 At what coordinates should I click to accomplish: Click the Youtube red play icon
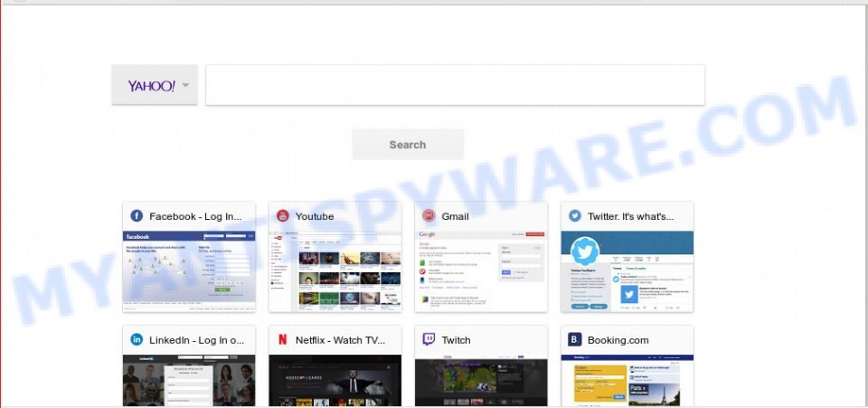pos(283,216)
